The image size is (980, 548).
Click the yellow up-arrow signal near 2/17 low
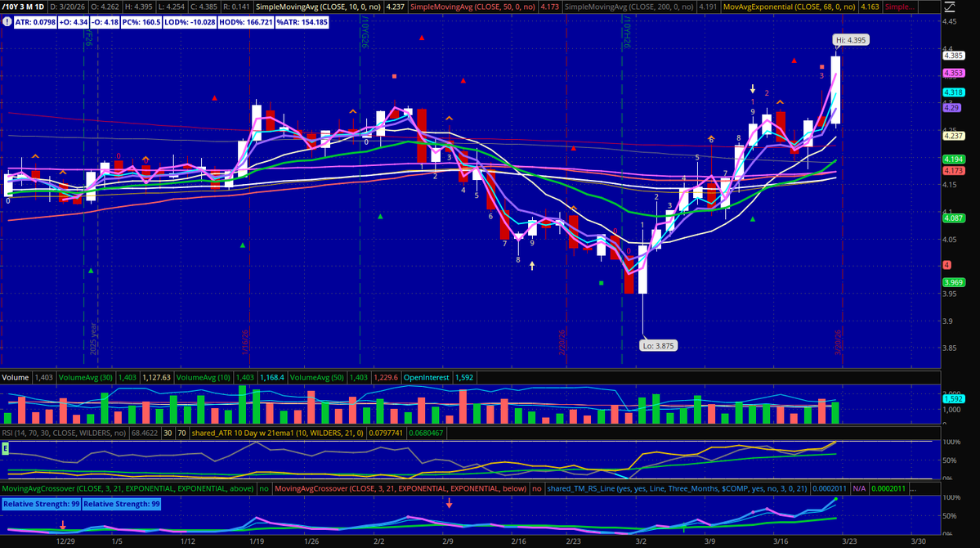[x=532, y=266]
